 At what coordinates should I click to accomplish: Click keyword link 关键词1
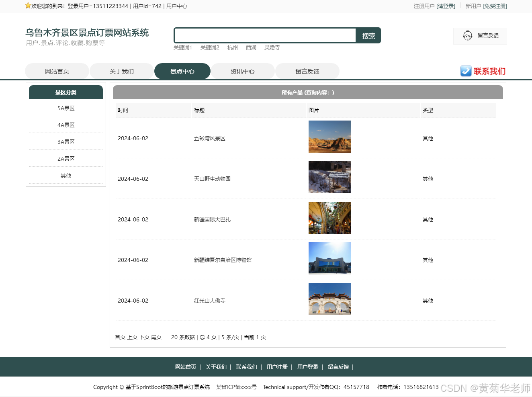click(x=183, y=47)
